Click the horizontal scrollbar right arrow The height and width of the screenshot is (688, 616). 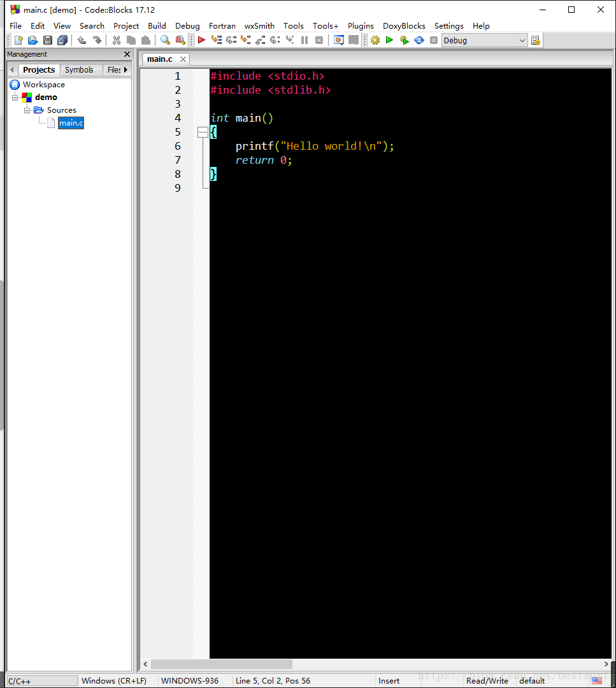point(606,664)
